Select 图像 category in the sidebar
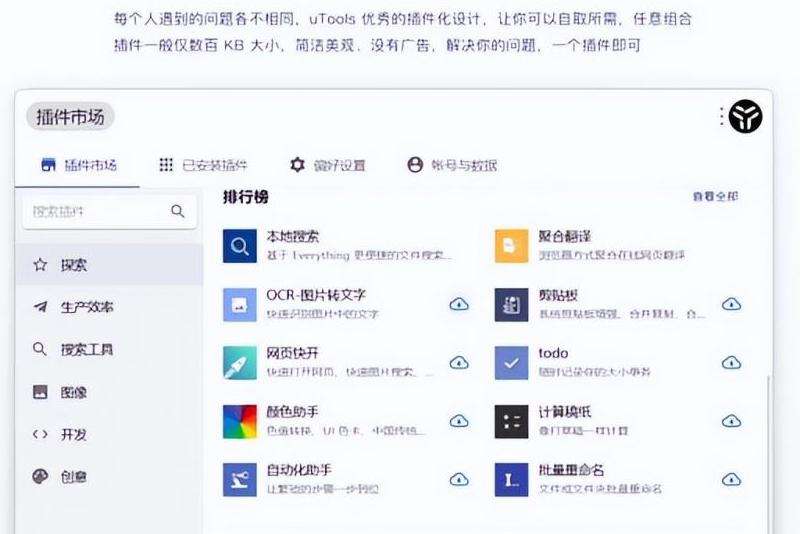This screenshot has height=534, width=800. 109,392
